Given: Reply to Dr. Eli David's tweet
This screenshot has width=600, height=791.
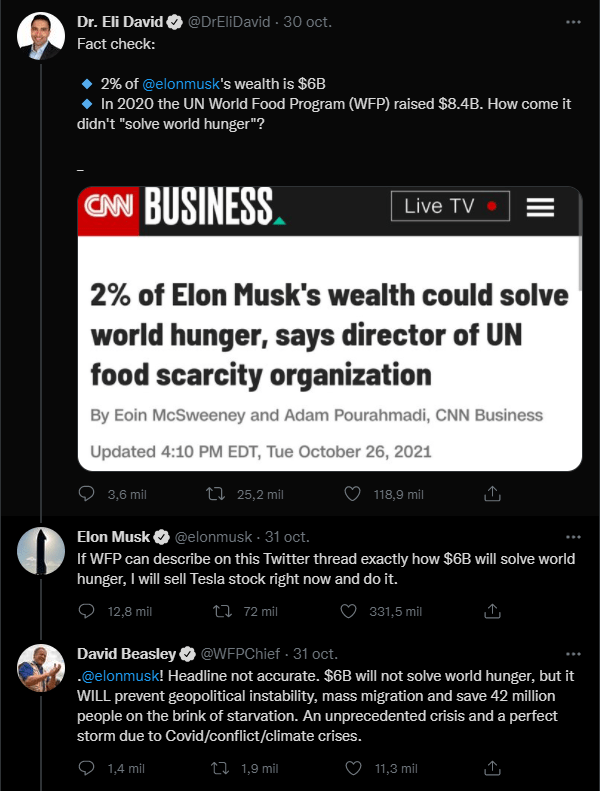Looking at the screenshot, I should point(87,494).
